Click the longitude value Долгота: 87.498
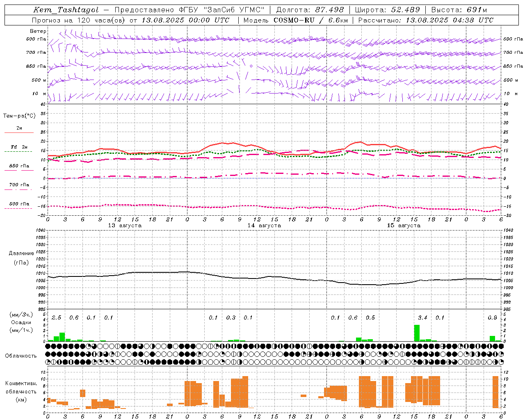The width and height of the screenshot is (525, 420). click(310, 10)
